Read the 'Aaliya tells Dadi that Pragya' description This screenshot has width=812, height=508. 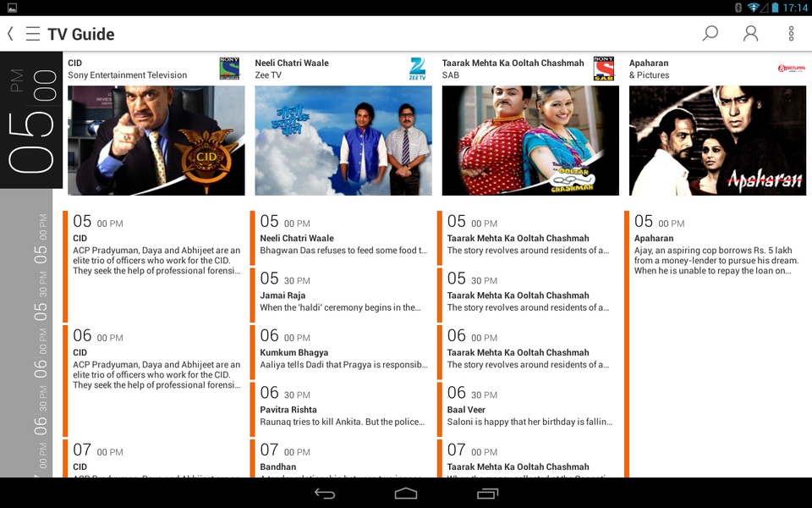pos(344,365)
